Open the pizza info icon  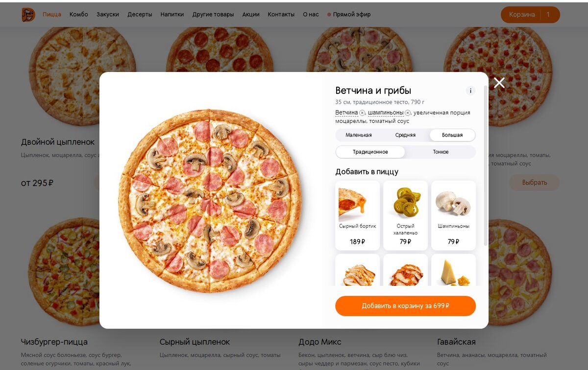(x=470, y=91)
